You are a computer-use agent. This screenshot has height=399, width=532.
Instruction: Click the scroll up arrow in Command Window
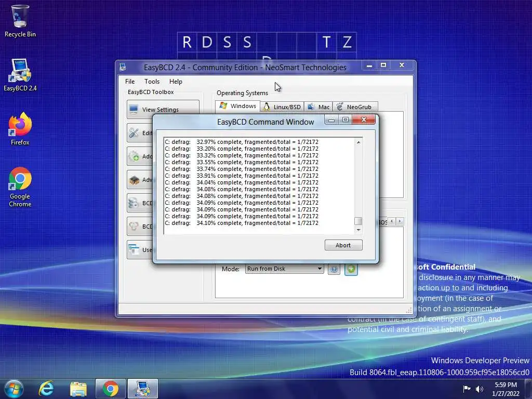[358, 142]
